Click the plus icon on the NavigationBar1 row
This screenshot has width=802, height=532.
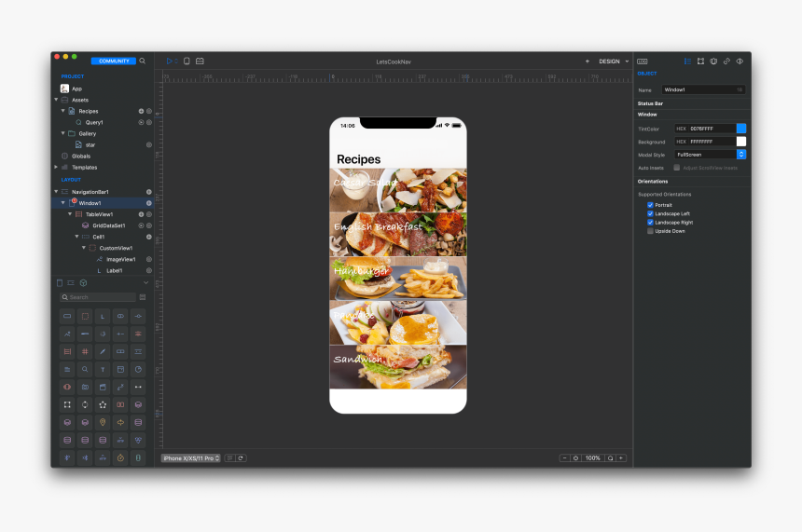pos(149,192)
